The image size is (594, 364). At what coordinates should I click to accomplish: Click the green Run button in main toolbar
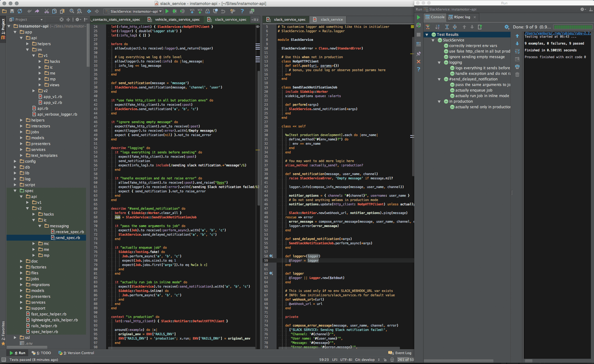[x=167, y=11]
